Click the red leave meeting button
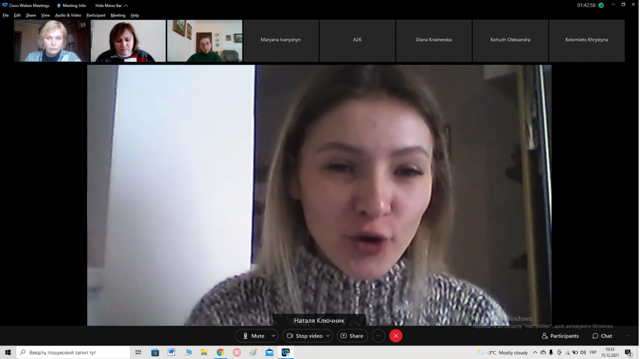The width and height of the screenshot is (644, 359). point(395,336)
